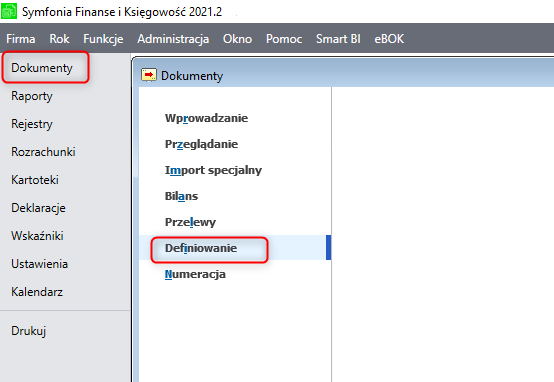Click the Dokumenty window title icon
The image size is (554, 382).
pyautogui.click(x=149, y=75)
